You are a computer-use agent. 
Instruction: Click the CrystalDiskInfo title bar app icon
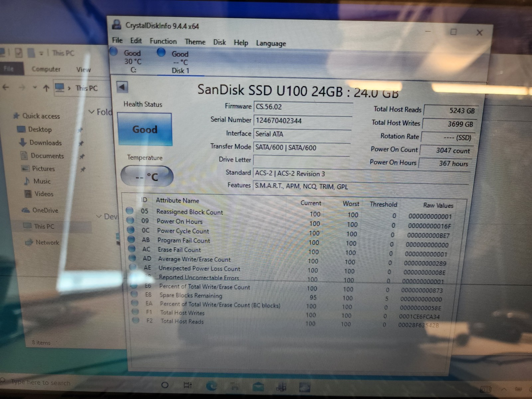117,25
